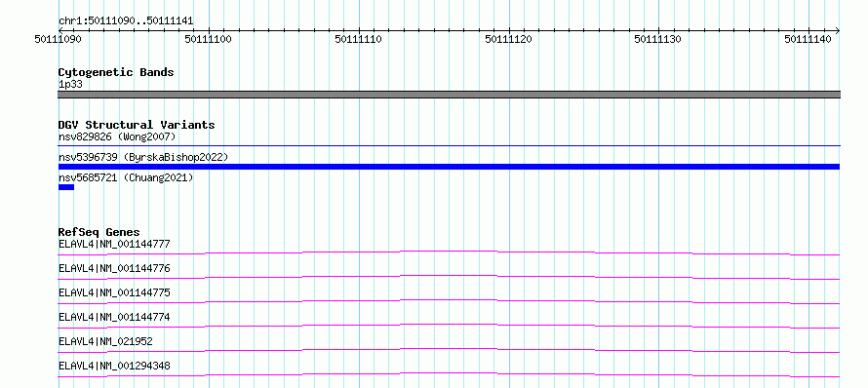Open the RefSeq Genes track title
Viewport: 868px width, 388px height.
(99, 232)
